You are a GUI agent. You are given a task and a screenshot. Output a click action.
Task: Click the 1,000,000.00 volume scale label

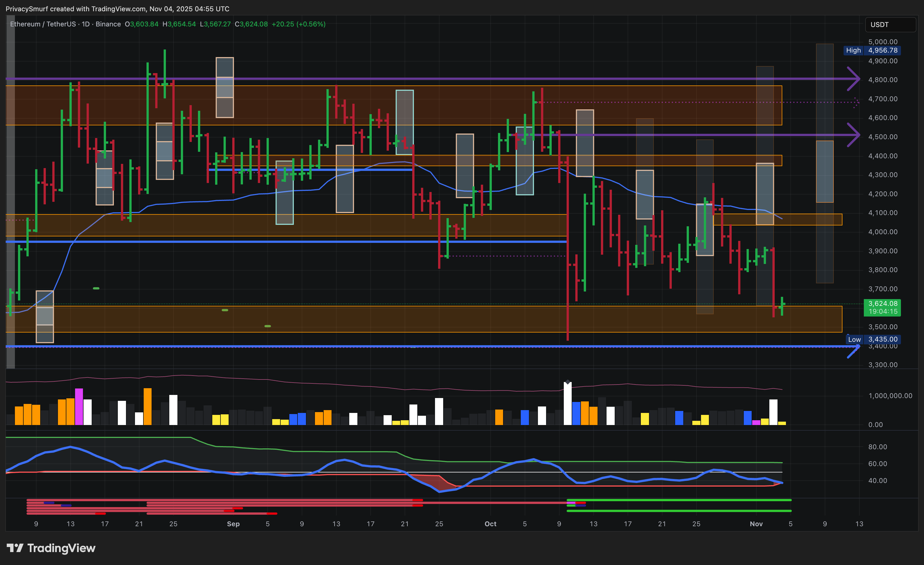890,395
